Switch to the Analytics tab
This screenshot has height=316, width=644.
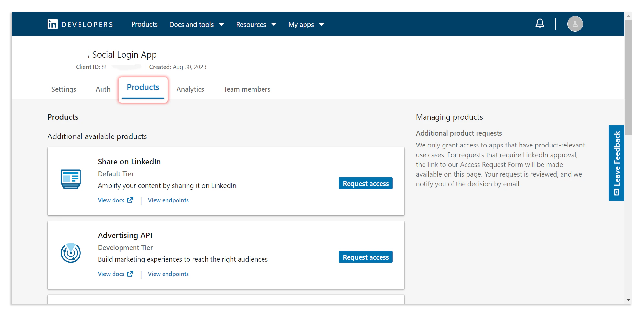point(190,89)
